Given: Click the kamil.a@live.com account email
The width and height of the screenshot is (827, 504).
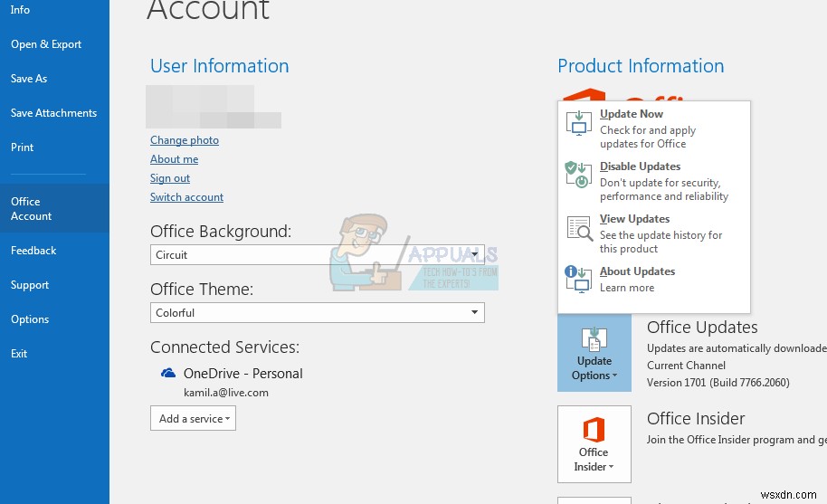Looking at the screenshot, I should coord(225,392).
